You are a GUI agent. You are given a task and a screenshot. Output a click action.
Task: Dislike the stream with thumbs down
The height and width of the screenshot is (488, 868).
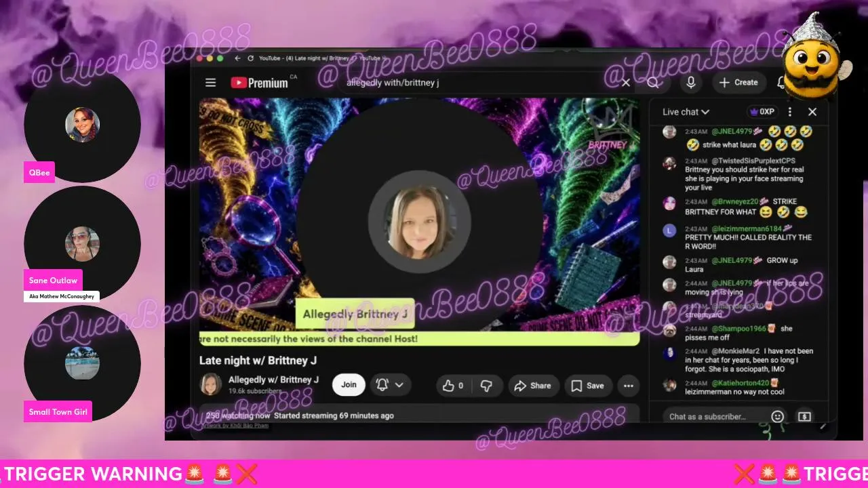(486, 386)
